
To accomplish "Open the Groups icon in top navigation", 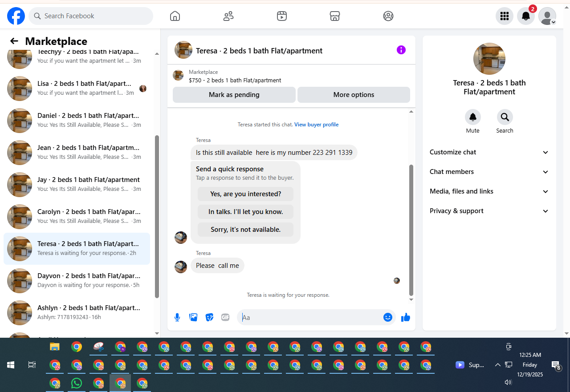I will (388, 16).
